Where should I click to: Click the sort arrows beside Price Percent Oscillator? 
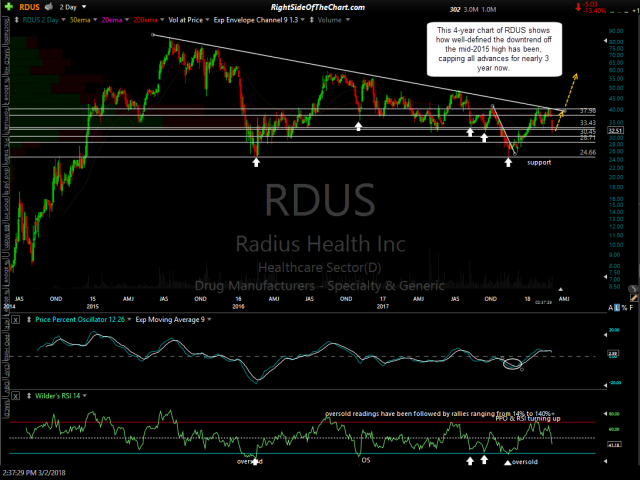tap(29, 320)
